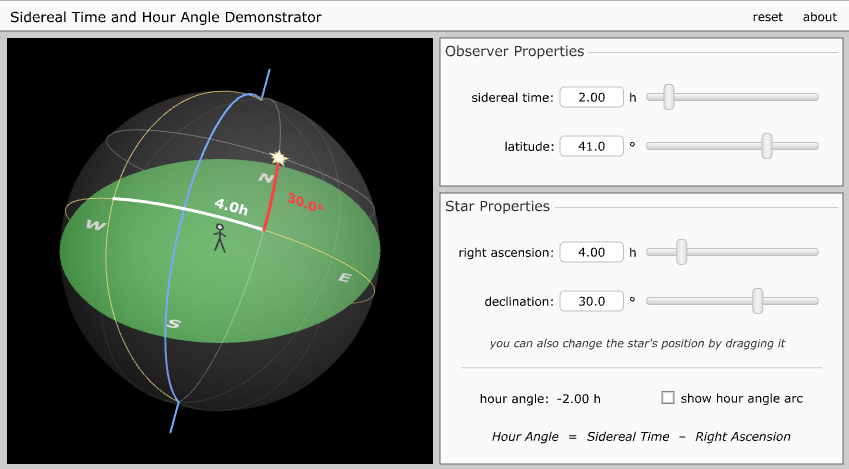Click the S compass label on horizon

(173, 324)
